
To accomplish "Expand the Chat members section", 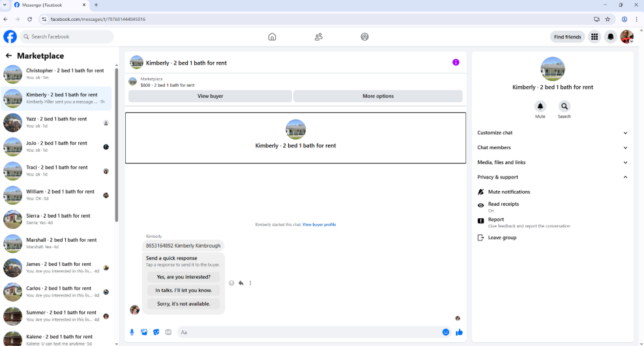I will [552, 147].
